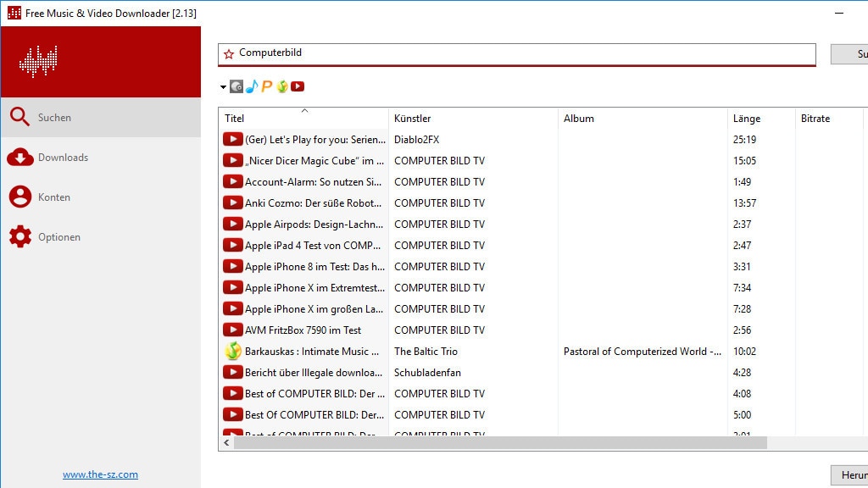The width and height of the screenshot is (868, 488).
Task: Click YouTube icon of AVM FritzBox row
Action: pyautogui.click(x=232, y=330)
